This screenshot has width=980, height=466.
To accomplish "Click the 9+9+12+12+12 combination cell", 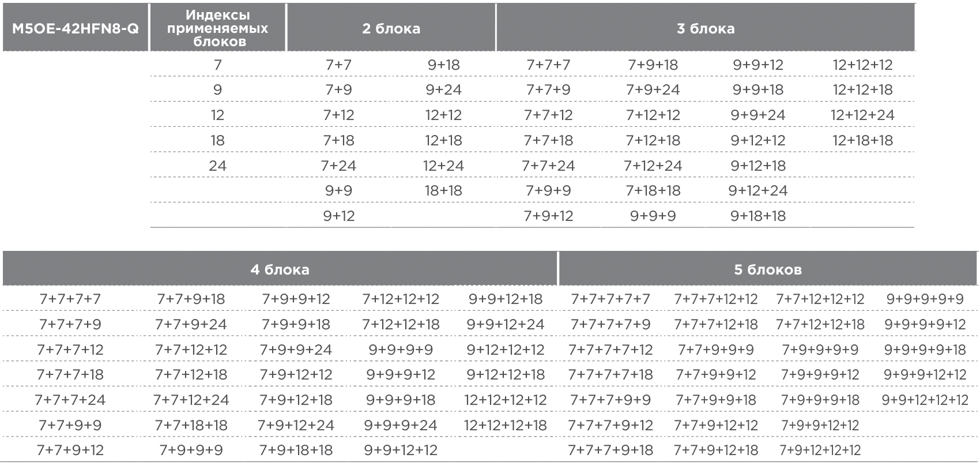I will click(x=925, y=400).
